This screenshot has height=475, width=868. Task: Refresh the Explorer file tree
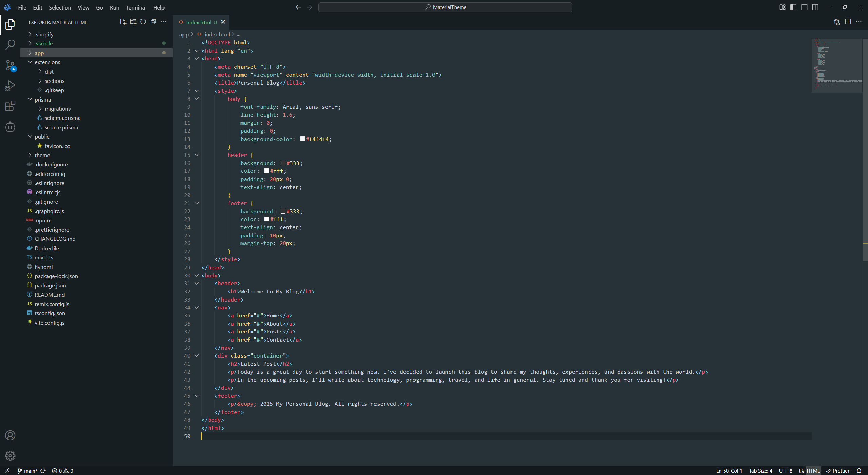(143, 22)
